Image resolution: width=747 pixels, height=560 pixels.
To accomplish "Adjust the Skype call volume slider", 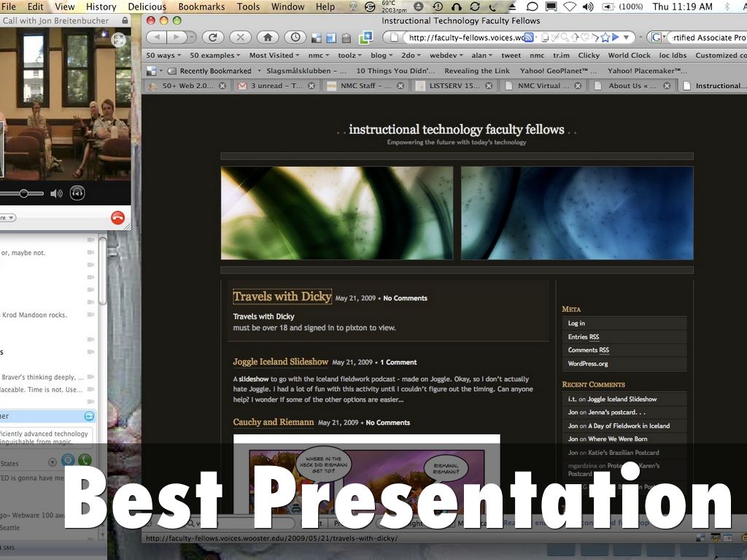I will click(24, 193).
